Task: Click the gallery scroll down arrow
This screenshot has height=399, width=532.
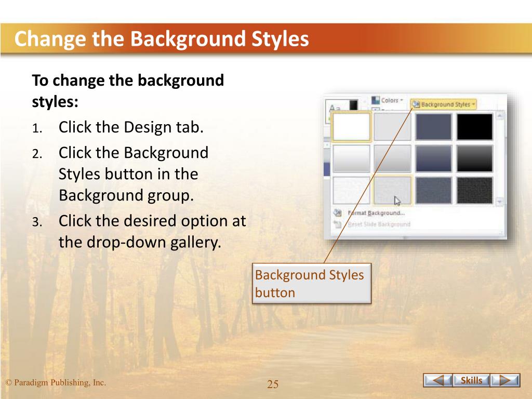Action: [500, 202]
